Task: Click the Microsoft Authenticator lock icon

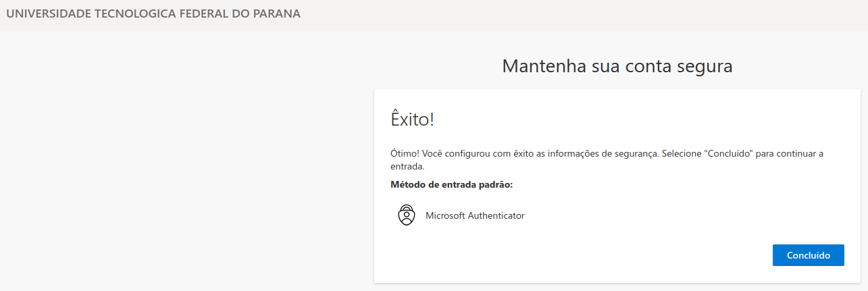Action: coord(406,215)
